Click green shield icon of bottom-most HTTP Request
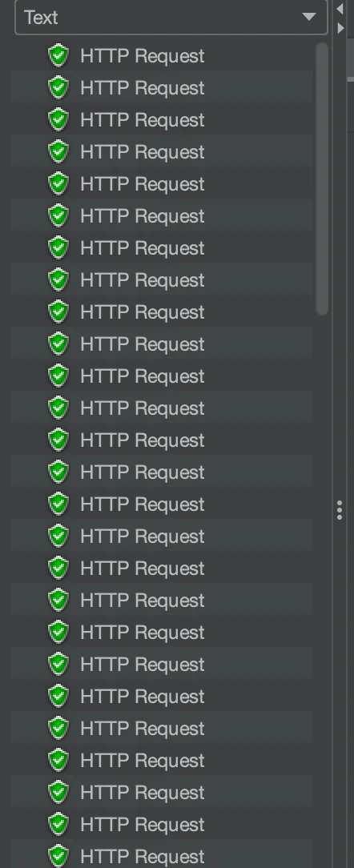 pos(58,856)
